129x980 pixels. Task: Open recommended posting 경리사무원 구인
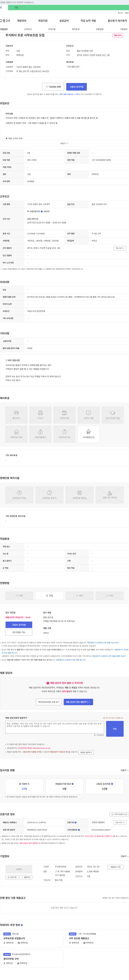[11, 959]
